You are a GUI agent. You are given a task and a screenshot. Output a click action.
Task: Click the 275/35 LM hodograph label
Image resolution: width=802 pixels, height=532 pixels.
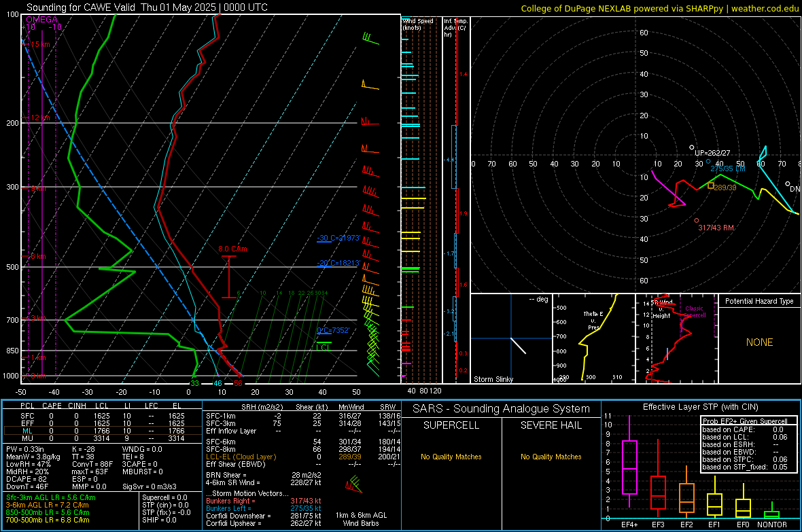pyautogui.click(x=727, y=169)
